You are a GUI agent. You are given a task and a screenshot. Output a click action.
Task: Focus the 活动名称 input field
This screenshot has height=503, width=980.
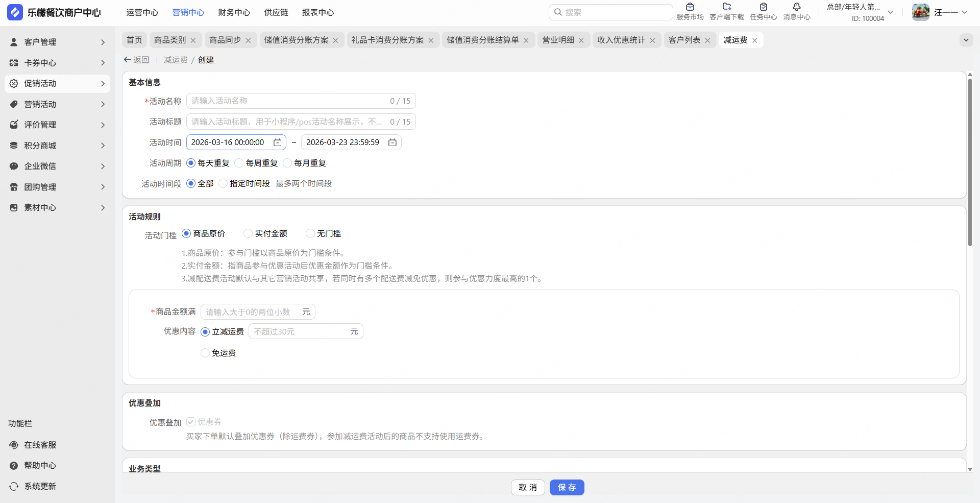click(301, 101)
